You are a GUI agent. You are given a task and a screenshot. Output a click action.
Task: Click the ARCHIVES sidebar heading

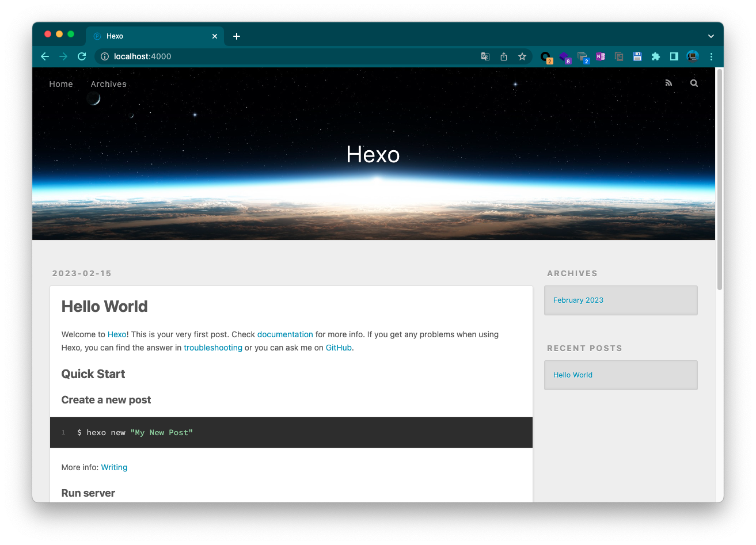click(x=572, y=273)
